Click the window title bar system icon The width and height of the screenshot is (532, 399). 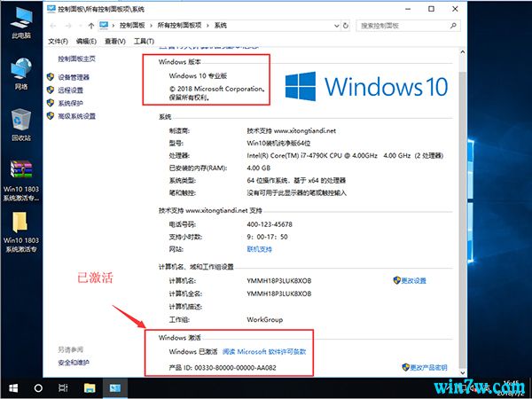click(51, 9)
